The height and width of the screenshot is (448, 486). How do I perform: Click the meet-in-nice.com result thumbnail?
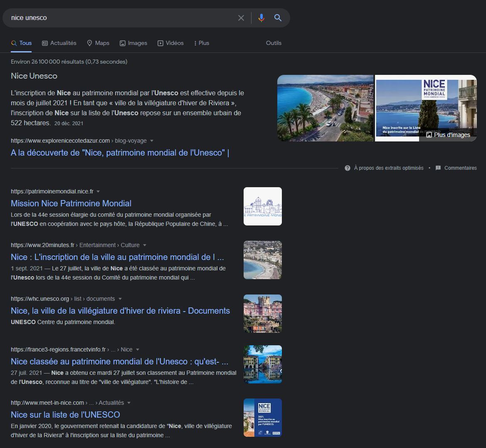click(x=262, y=418)
